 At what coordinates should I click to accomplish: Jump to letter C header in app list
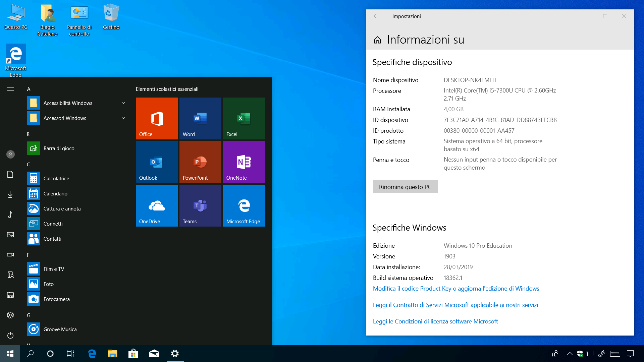pyautogui.click(x=29, y=165)
